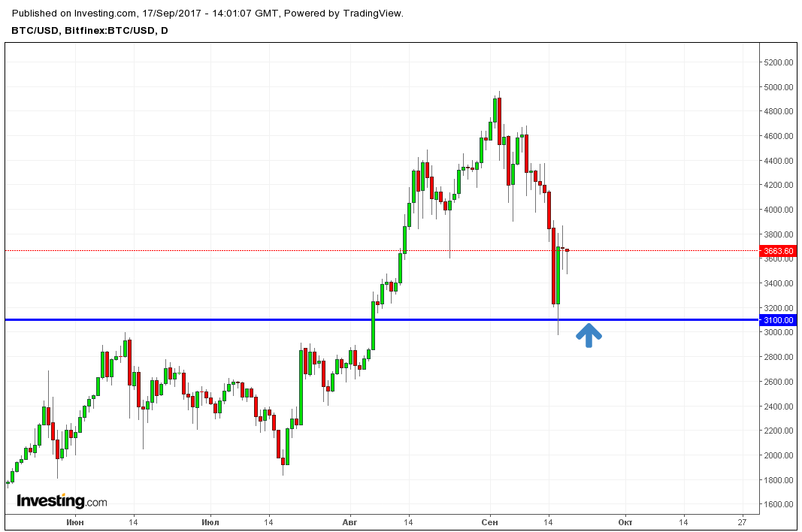Select the blue horizontal support line
Viewport: 802px width, 532px height.
pos(382,320)
